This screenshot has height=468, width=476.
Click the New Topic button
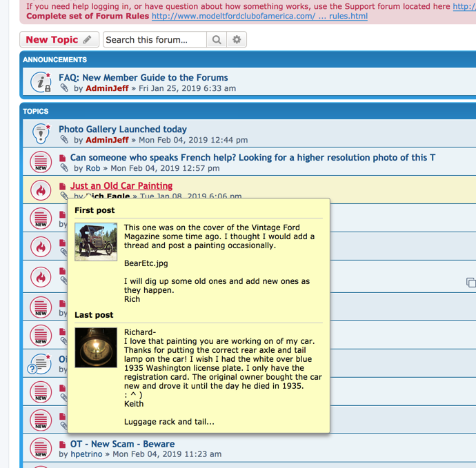(59, 40)
